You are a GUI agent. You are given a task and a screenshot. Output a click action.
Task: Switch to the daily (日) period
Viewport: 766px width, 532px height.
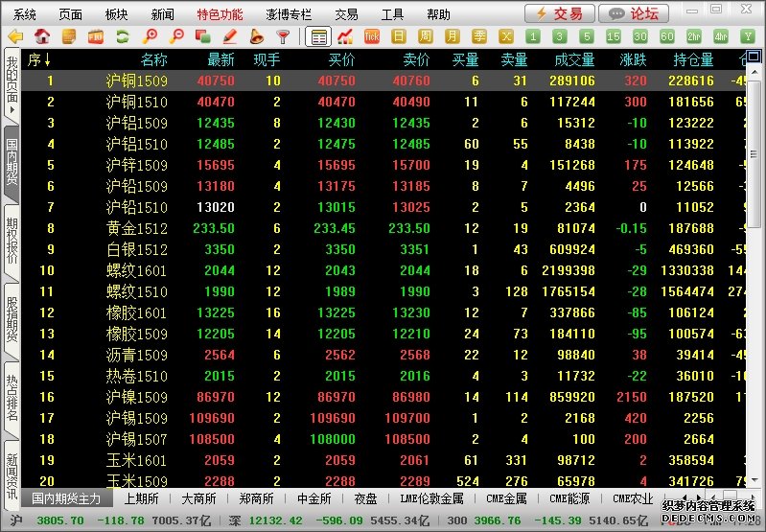[x=399, y=36]
